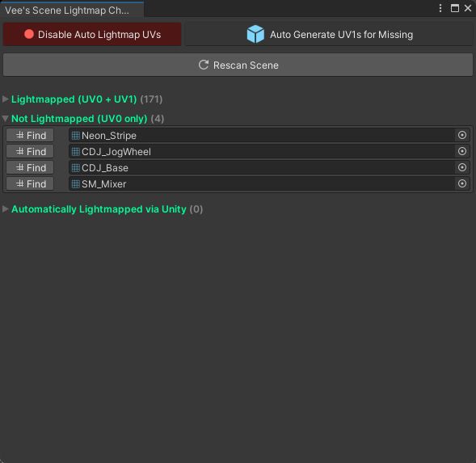Click object picker circle for SM_Mixer
The height and width of the screenshot is (463, 476).
click(461, 183)
